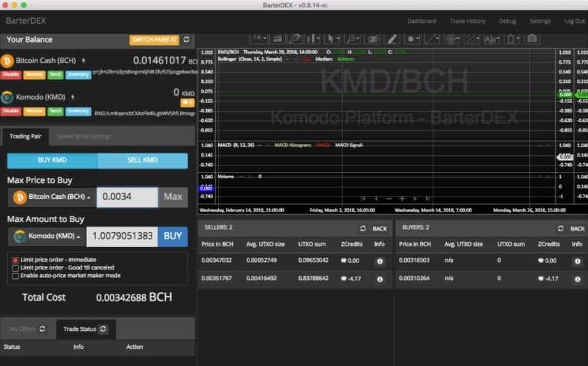
Task: Open the bar style dropdown in chart toolbar
Action: 313,38
